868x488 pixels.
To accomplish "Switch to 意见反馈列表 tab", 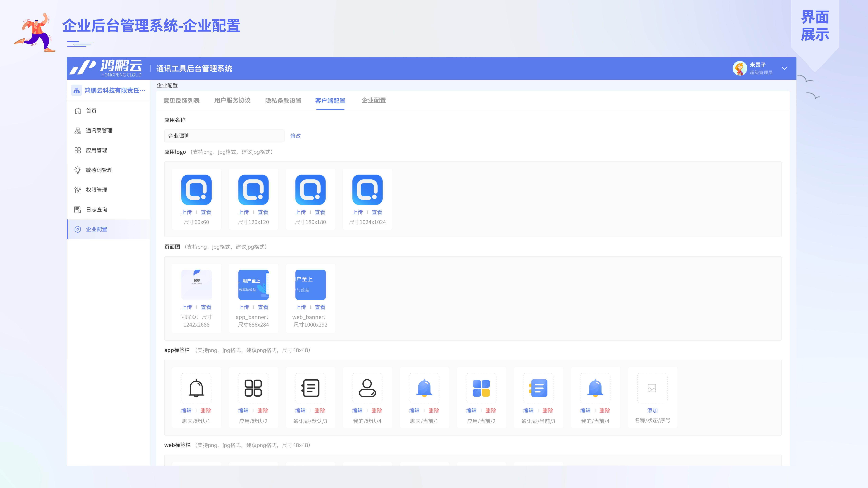I will (x=182, y=101).
